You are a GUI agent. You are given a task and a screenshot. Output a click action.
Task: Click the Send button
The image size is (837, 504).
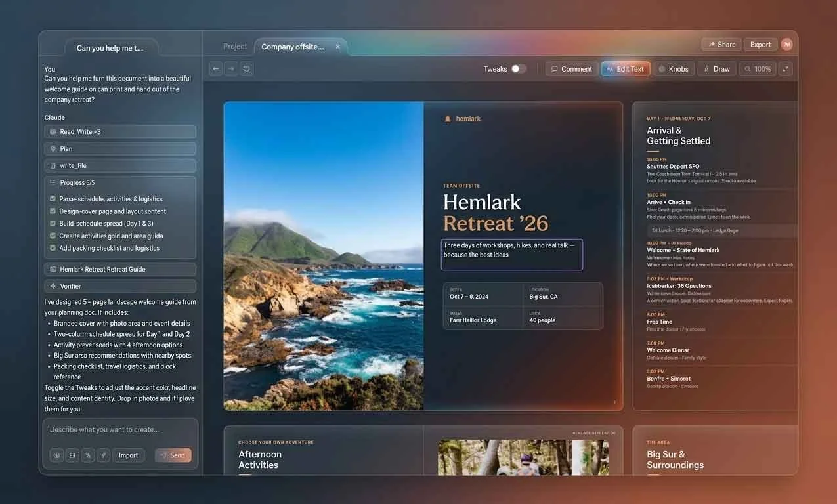(173, 455)
